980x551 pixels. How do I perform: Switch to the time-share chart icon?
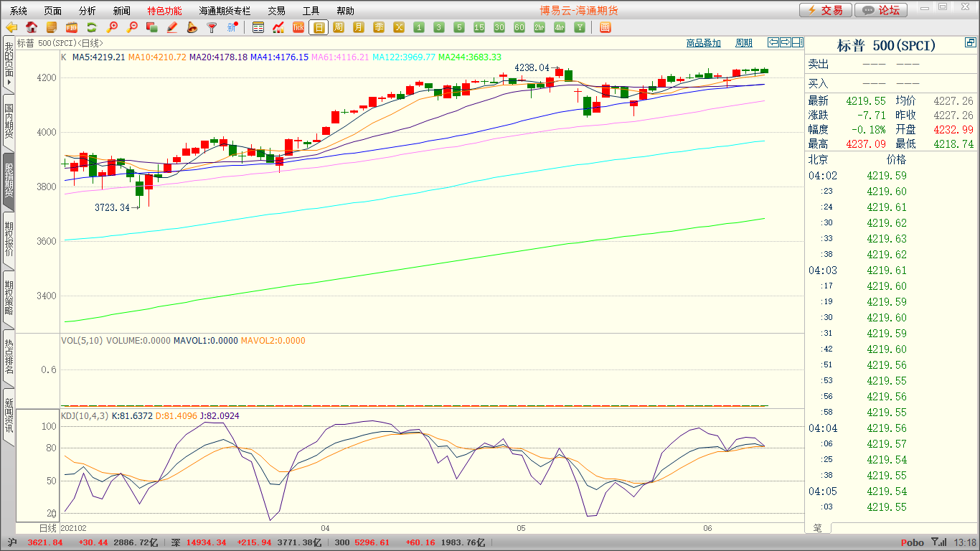tap(278, 27)
